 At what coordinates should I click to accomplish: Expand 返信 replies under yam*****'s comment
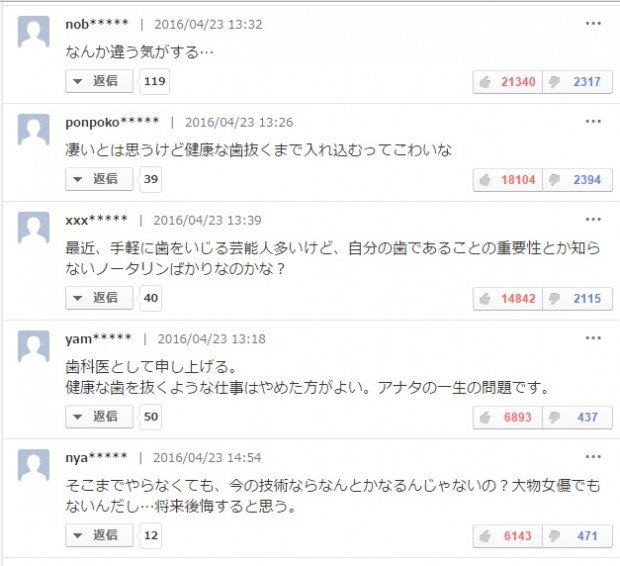click(99, 416)
